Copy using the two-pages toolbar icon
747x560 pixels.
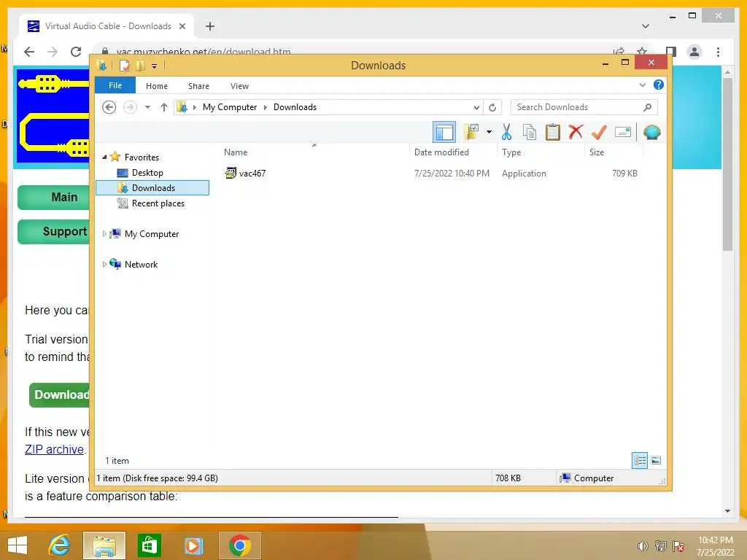(530, 132)
